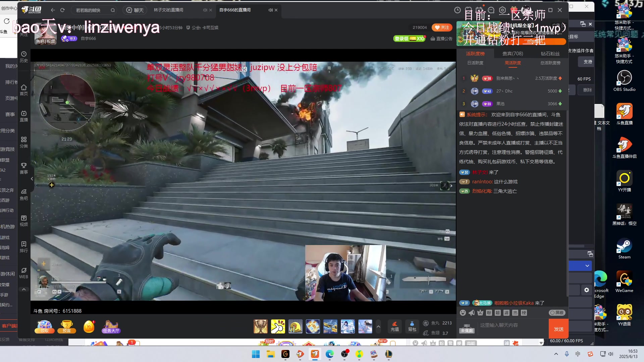Open the 任务大厅 task hall
This screenshot has width=644, height=362.
point(111,326)
